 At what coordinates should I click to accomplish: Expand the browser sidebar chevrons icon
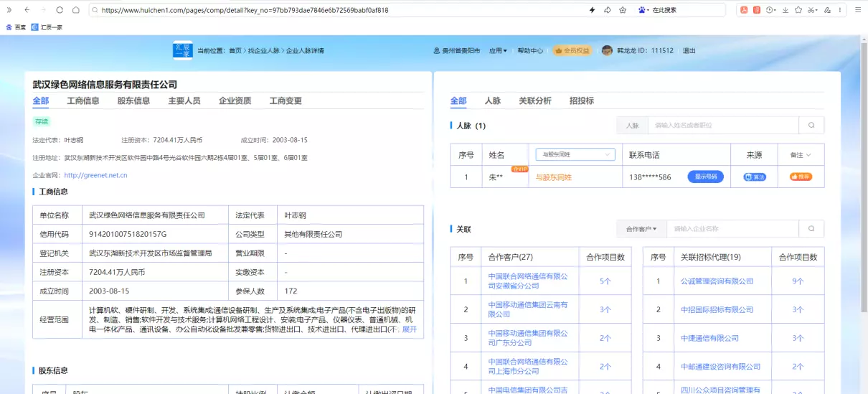point(9,10)
